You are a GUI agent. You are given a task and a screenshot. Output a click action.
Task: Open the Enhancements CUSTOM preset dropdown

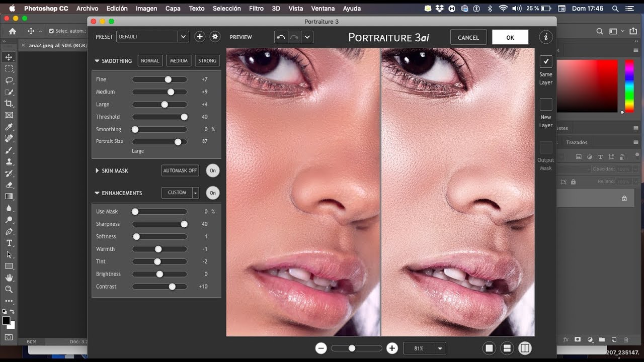tap(180, 193)
